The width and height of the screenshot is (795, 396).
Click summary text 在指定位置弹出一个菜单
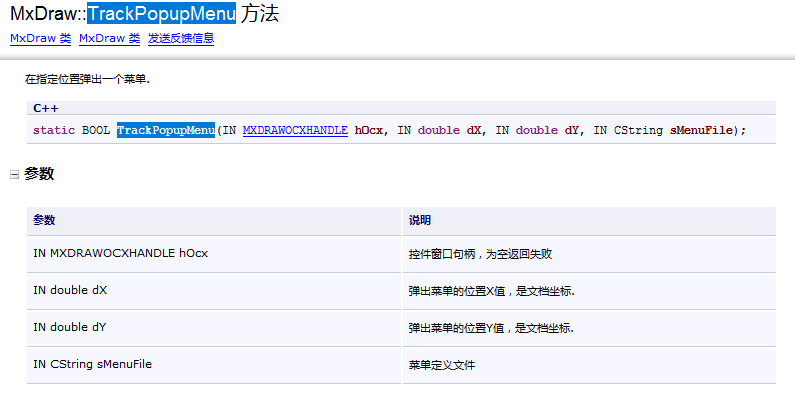(88, 80)
